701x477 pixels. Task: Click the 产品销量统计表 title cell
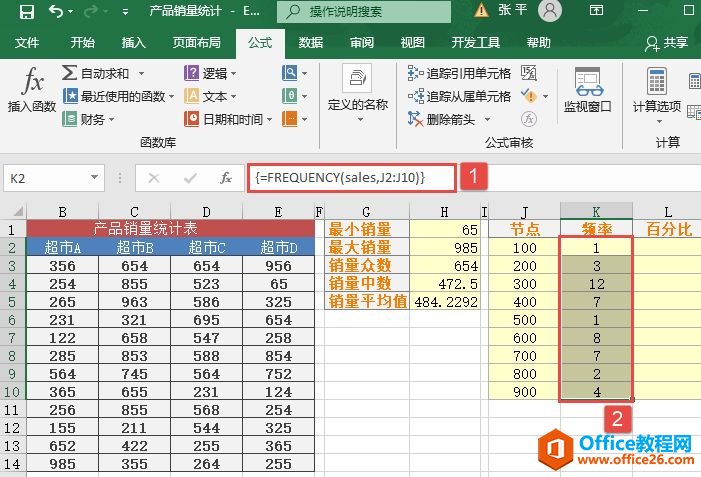click(x=170, y=229)
